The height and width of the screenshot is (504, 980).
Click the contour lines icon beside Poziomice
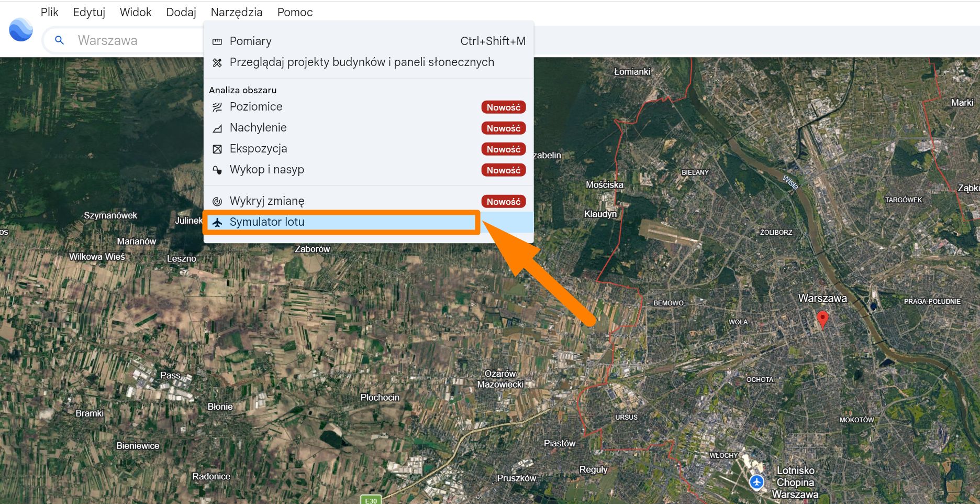pyautogui.click(x=217, y=107)
